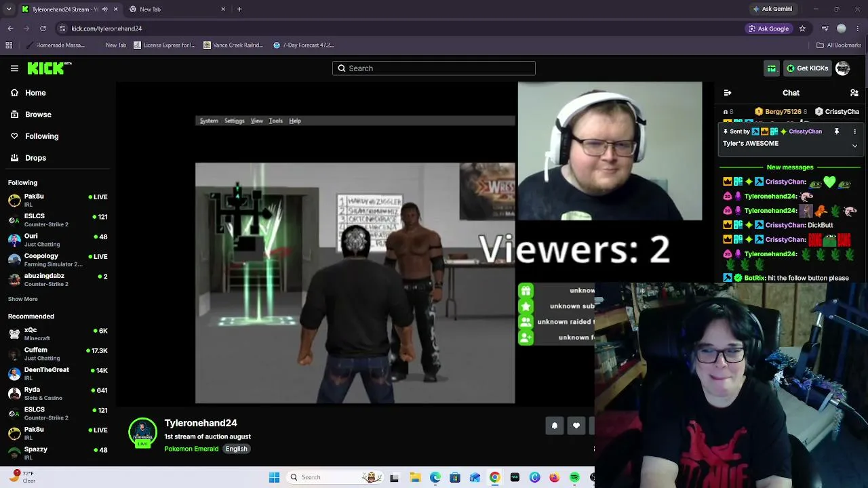Open the Pokemon Emerald category link
The width and height of the screenshot is (868, 488).
click(x=191, y=449)
